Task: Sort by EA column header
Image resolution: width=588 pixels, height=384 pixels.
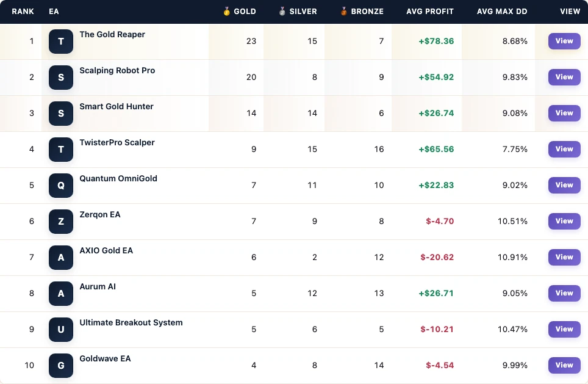Action: pyautogui.click(x=54, y=11)
